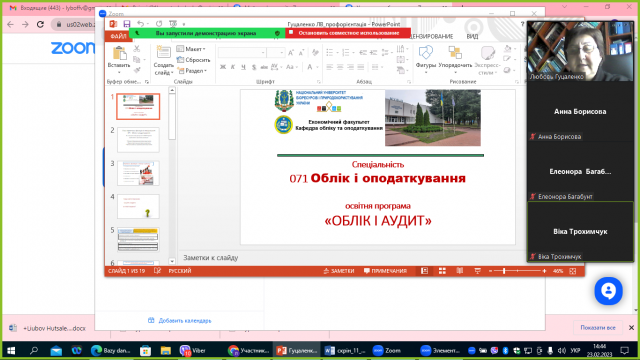The image size is (640, 360).
Task: Open the Раздел section dropdown
Action: click(x=192, y=71)
